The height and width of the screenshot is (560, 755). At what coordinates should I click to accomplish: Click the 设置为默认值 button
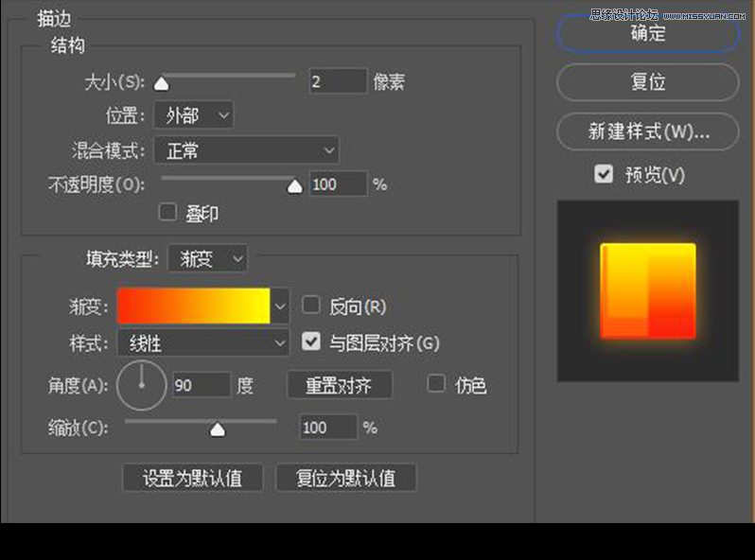tap(193, 478)
